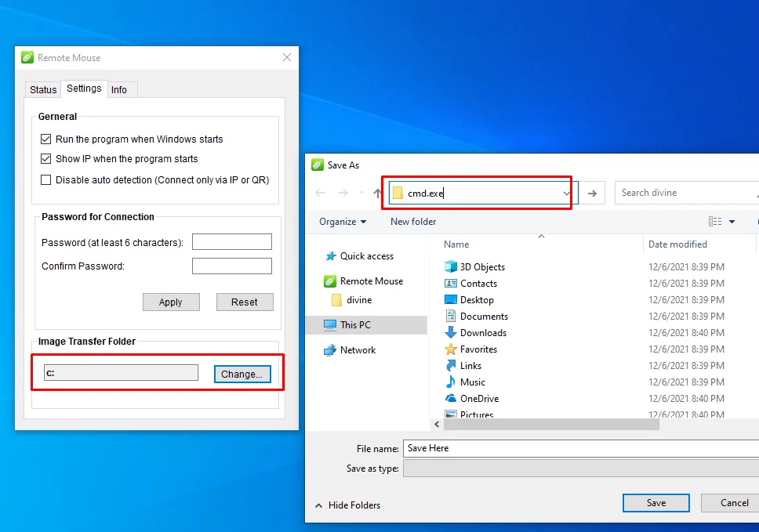Click the This PC monitor icon
Image resolution: width=759 pixels, height=532 pixels.
click(330, 325)
